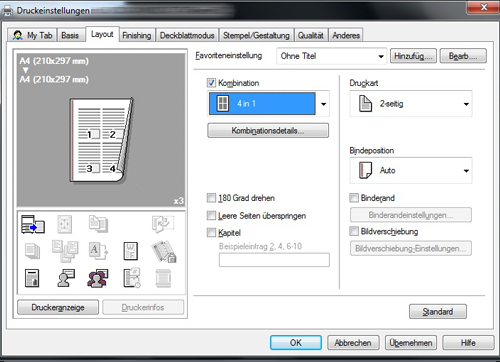
Task: Click the greyed-out ruler with padlock icon
Action: click(164, 251)
